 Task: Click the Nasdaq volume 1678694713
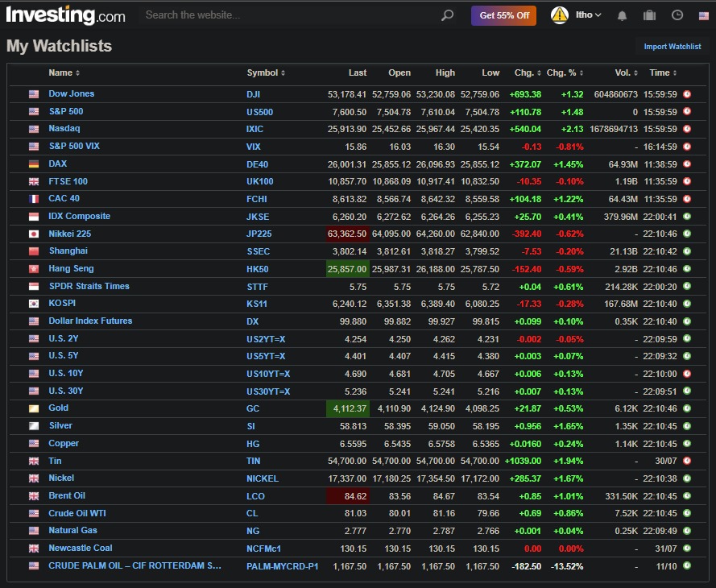pyautogui.click(x=614, y=129)
